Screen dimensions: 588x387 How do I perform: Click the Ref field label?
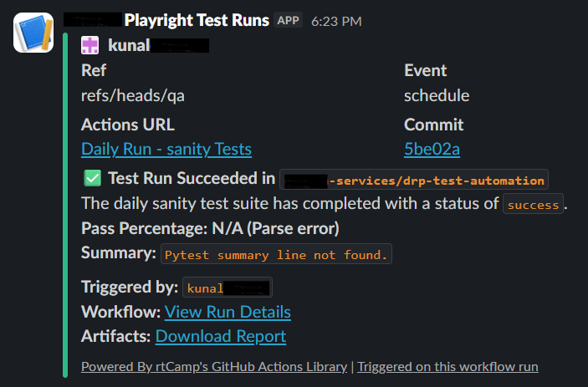click(x=94, y=70)
